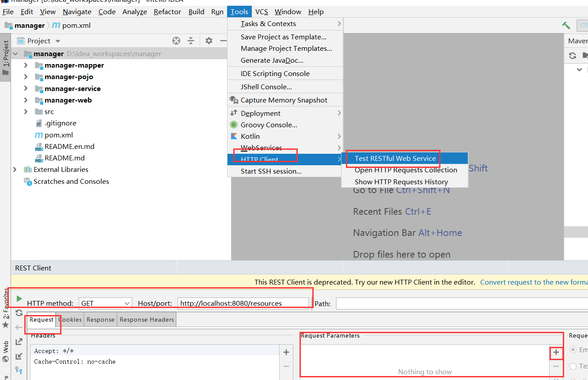The height and width of the screenshot is (380, 588).
Task: Collapse the manager root project node
Action: click(15, 54)
